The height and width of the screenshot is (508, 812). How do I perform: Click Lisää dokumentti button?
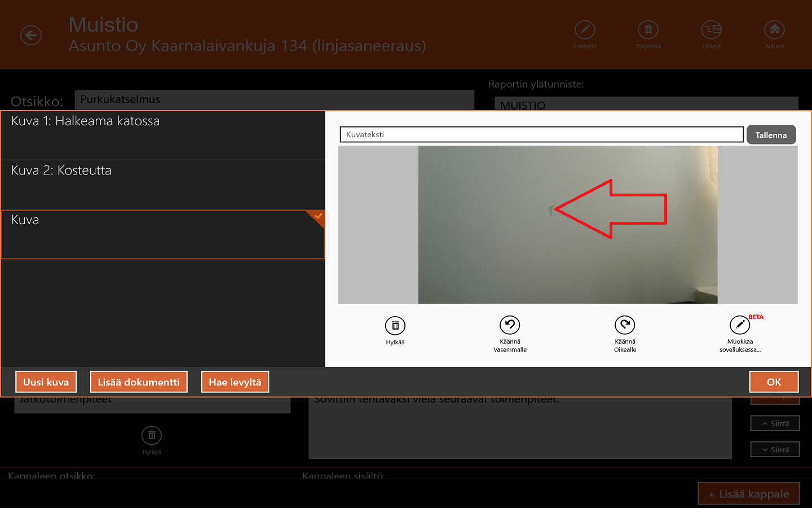pyautogui.click(x=139, y=382)
